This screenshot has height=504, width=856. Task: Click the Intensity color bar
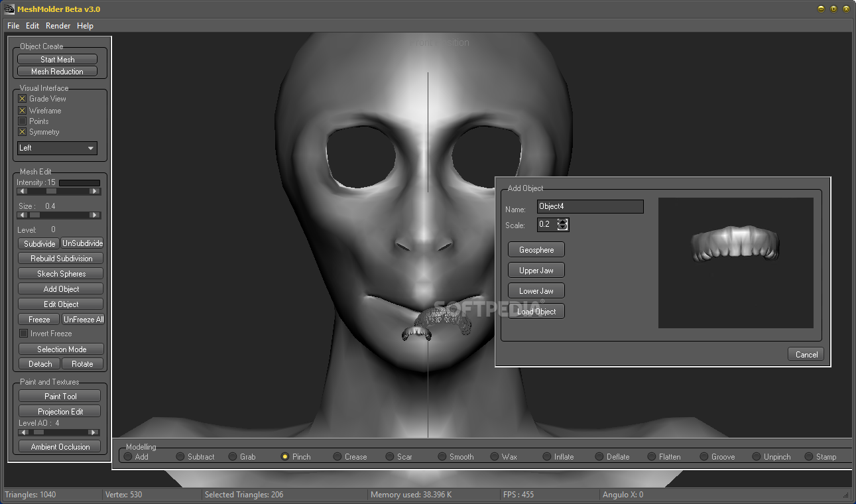coord(80,183)
